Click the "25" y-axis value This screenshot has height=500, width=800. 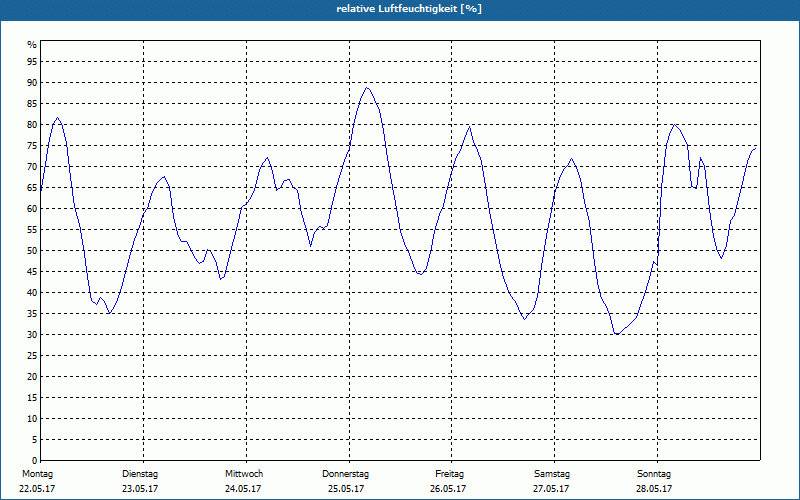(x=32, y=356)
